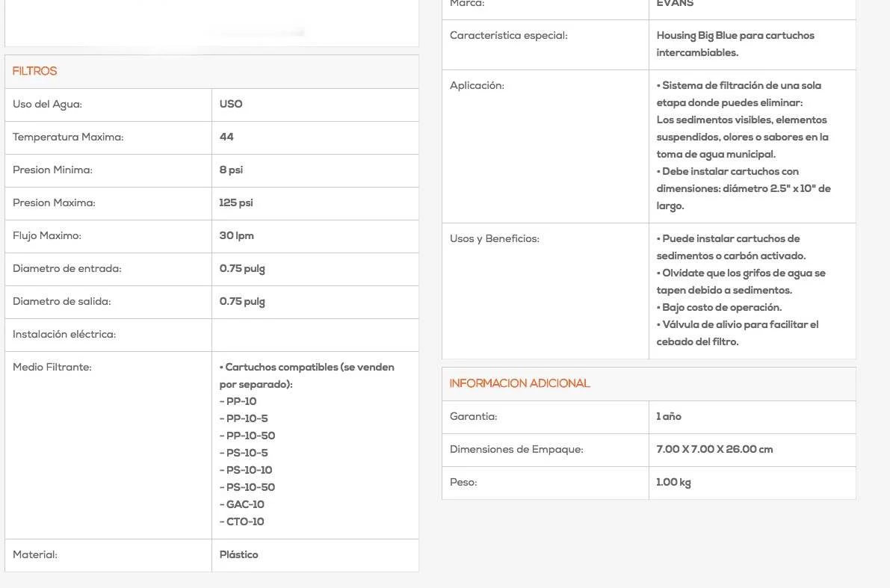This screenshot has width=890, height=588.
Task: Select 'Diametro de salida:' label
Action: point(62,302)
